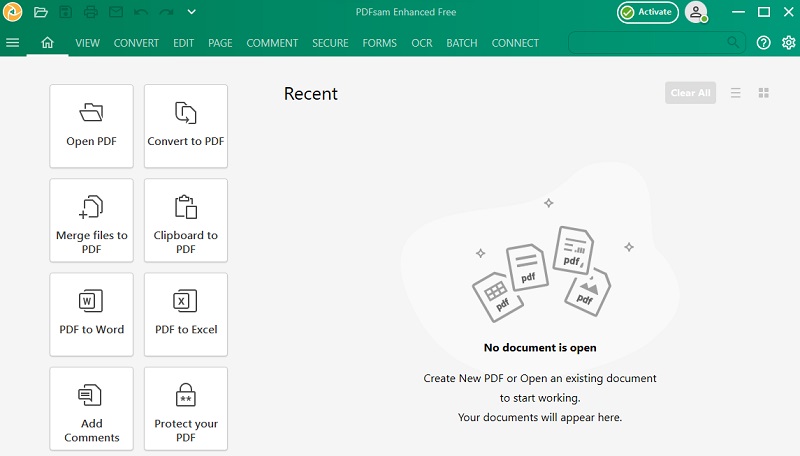Screen dimensions: 800x456
Task: Switch Recent to grid view icon
Action: [x=763, y=93]
